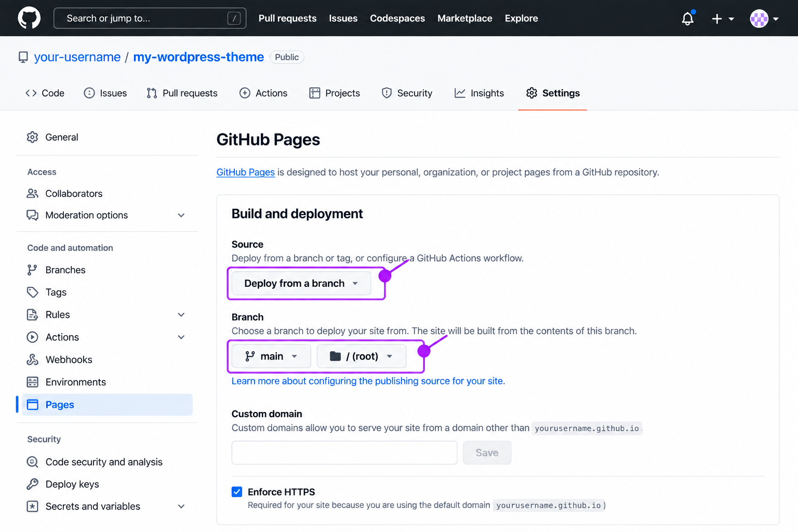Expand the sidebar Actions chevron

(181, 337)
